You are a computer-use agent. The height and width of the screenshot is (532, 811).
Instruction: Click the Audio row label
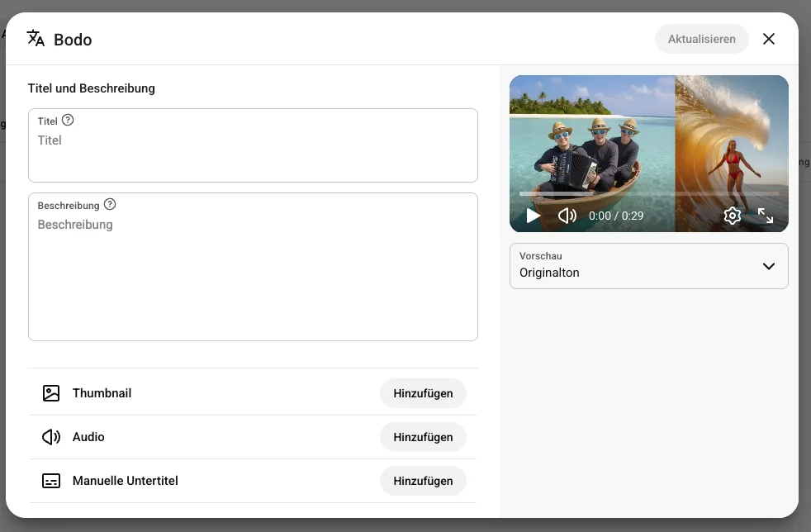pyautogui.click(x=88, y=437)
